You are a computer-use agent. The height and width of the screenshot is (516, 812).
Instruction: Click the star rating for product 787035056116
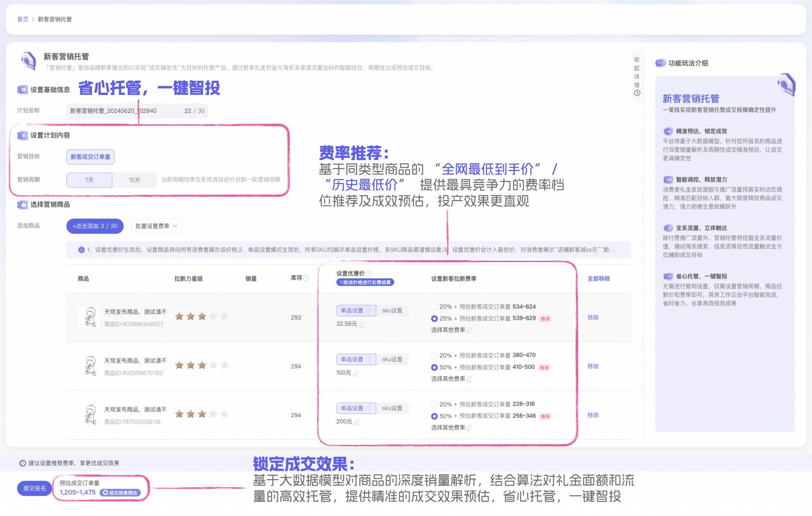coord(202,414)
